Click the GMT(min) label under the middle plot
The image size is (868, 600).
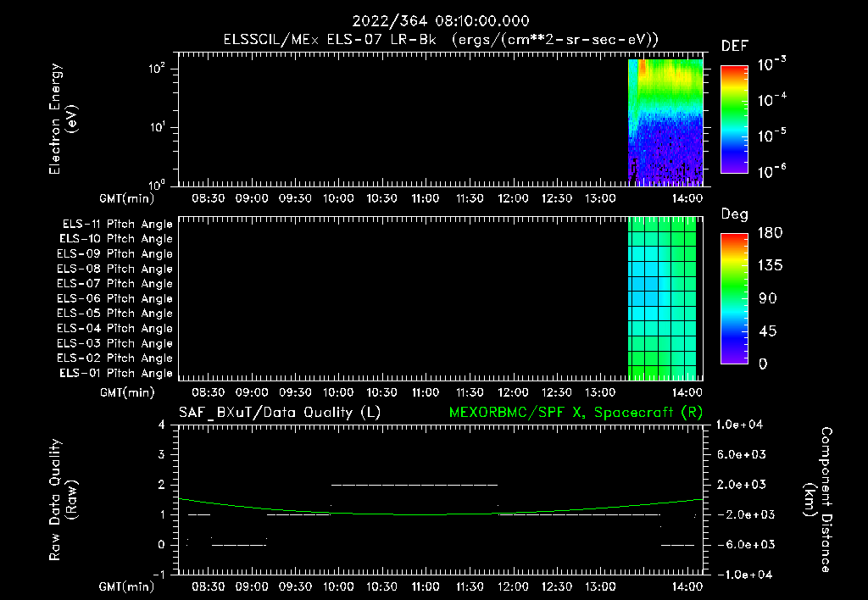coord(127,393)
